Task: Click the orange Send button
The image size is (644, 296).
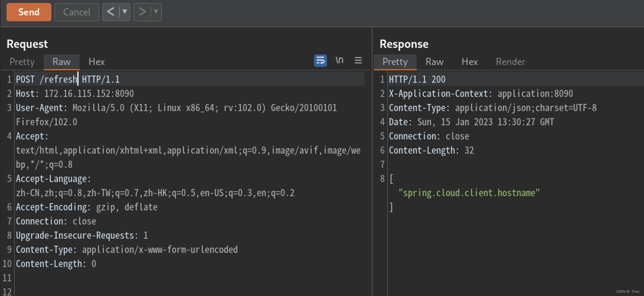Action: click(x=29, y=12)
